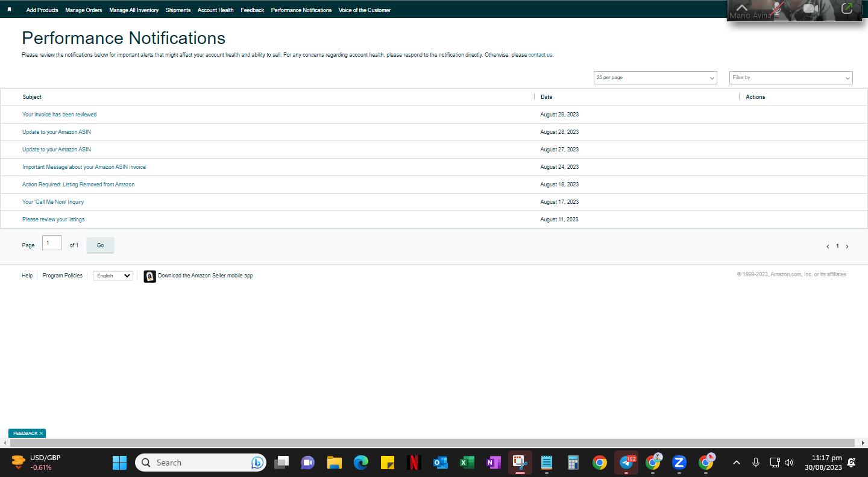The width and height of the screenshot is (868, 477).
Task: Go to Account Health in the top nav
Action: 216,10
